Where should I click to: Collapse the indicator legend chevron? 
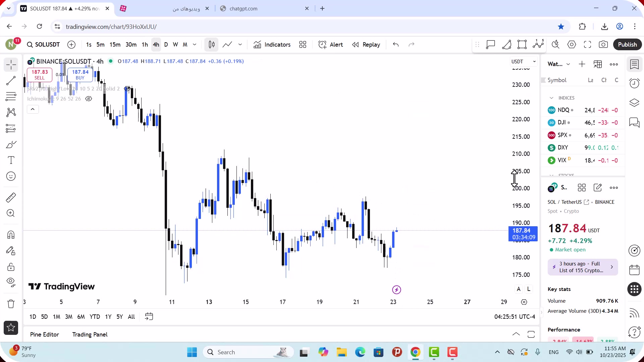coord(33,109)
